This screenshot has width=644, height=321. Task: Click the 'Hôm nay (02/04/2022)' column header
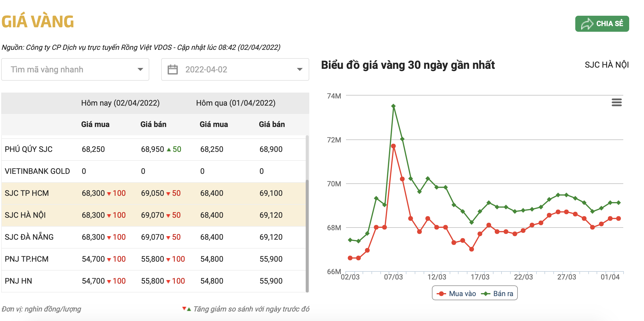pos(120,103)
